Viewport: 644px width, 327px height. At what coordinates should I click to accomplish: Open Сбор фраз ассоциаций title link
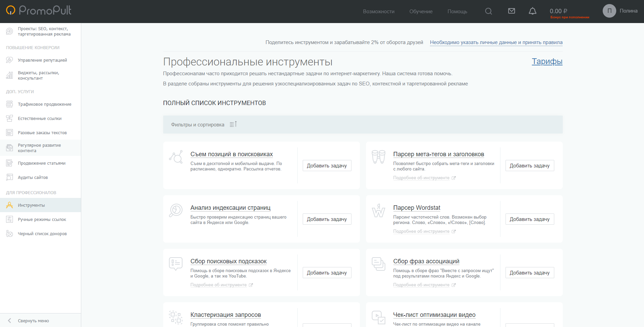[426, 261]
